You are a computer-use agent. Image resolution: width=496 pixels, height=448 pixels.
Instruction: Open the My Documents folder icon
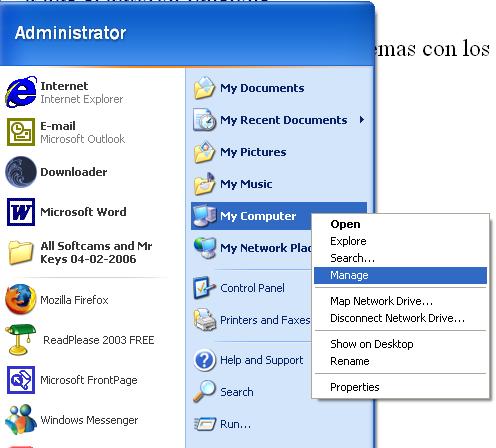[x=204, y=88]
